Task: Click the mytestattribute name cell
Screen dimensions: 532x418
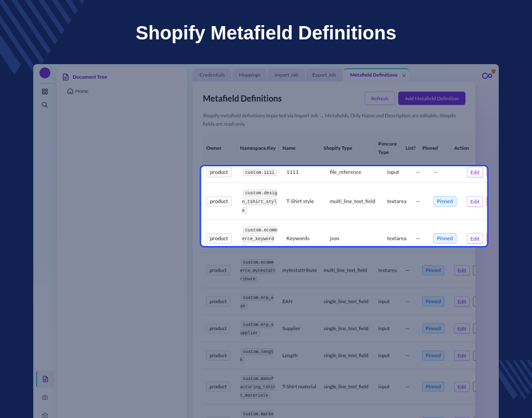Action: (300, 270)
